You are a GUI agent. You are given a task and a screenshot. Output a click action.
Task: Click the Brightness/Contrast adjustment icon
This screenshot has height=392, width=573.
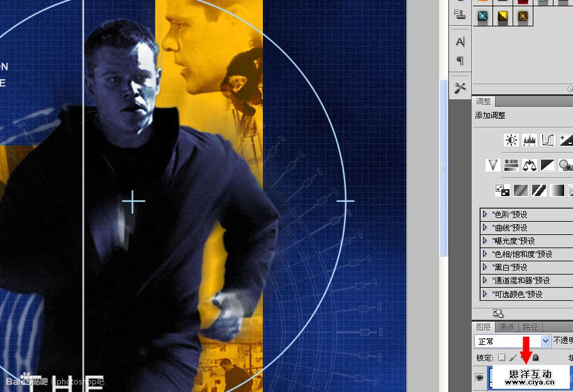511,140
